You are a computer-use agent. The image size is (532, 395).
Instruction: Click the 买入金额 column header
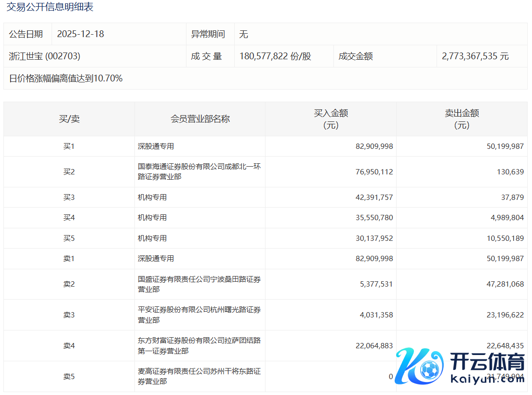coord(331,119)
